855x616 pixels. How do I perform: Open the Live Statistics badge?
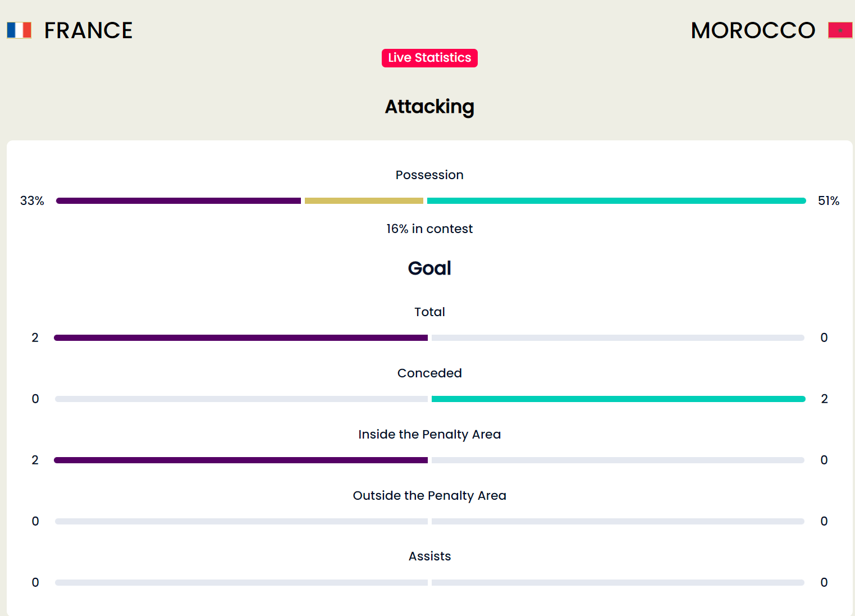pyautogui.click(x=429, y=58)
